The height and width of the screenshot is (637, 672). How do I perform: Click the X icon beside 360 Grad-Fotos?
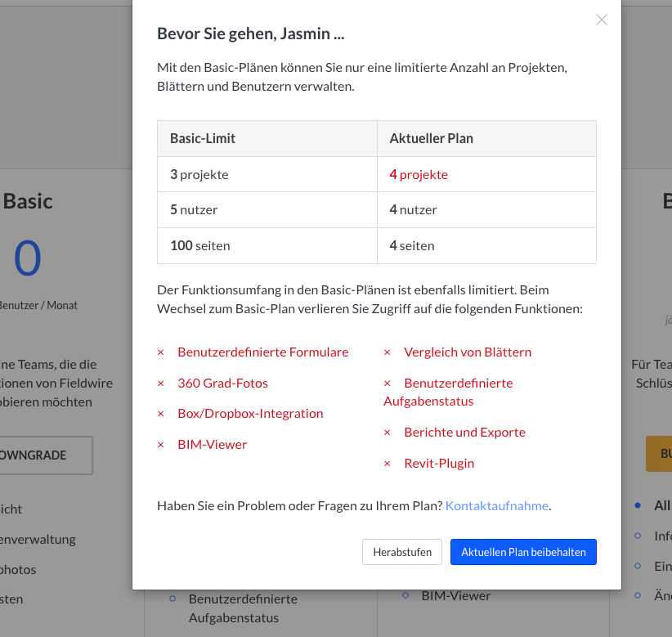[161, 384]
